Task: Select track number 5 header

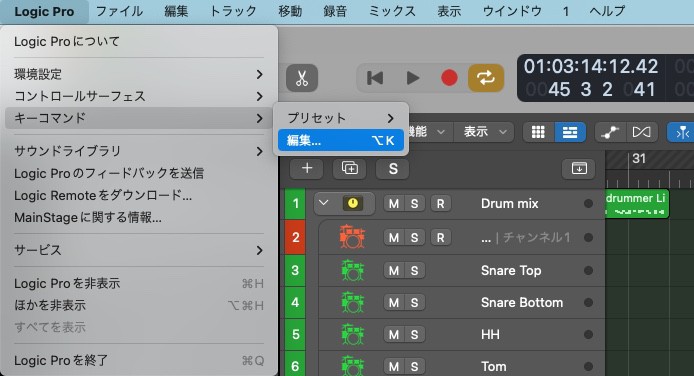Action: pyautogui.click(x=295, y=334)
